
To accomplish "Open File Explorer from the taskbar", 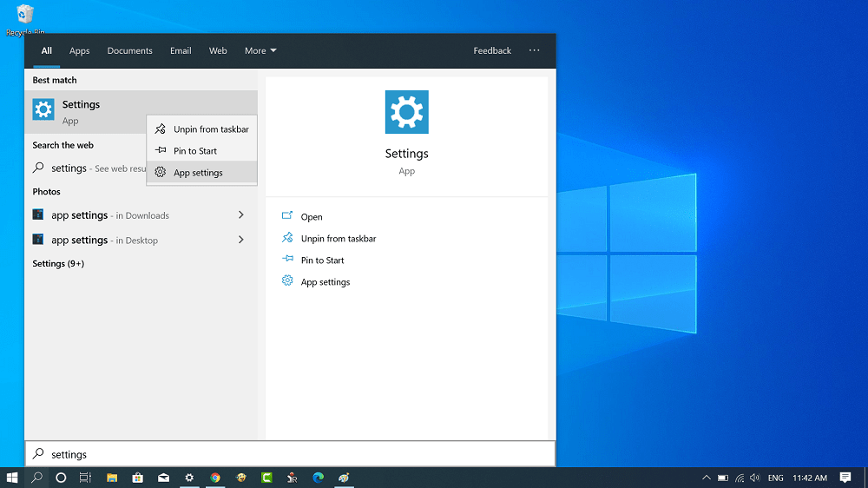I will pyautogui.click(x=112, y=478).
